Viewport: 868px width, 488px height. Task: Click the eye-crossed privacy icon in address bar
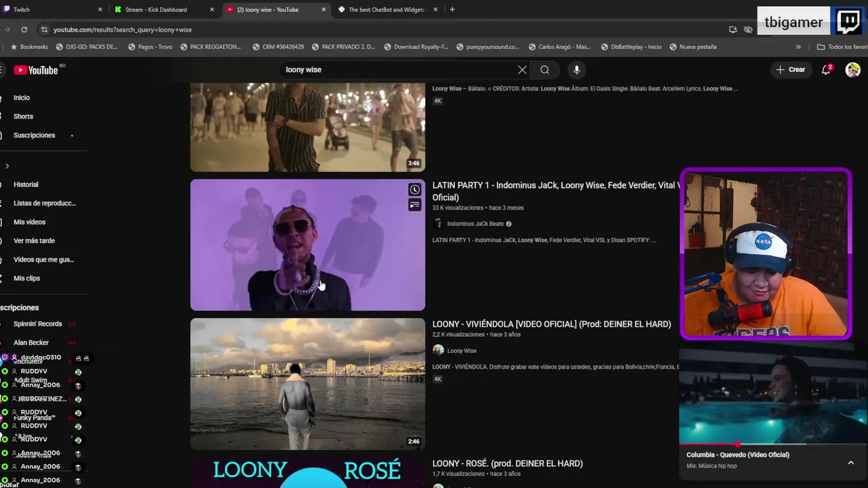[x=748, y=30]
